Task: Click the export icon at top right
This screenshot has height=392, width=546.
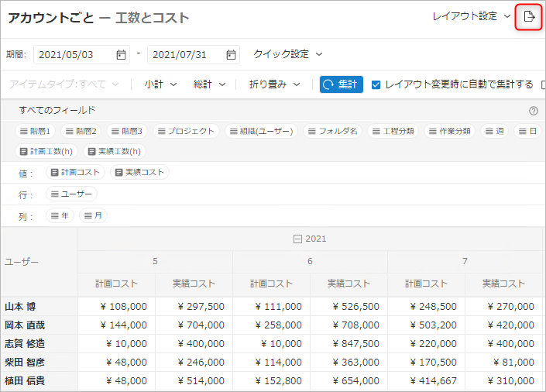Action: tap(529, 17)
